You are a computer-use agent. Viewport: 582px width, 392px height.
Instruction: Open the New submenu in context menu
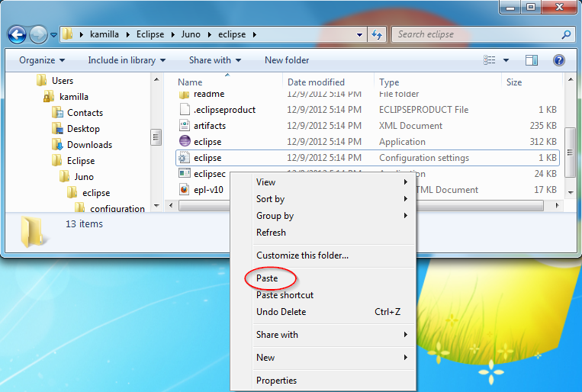click(265, 358)
